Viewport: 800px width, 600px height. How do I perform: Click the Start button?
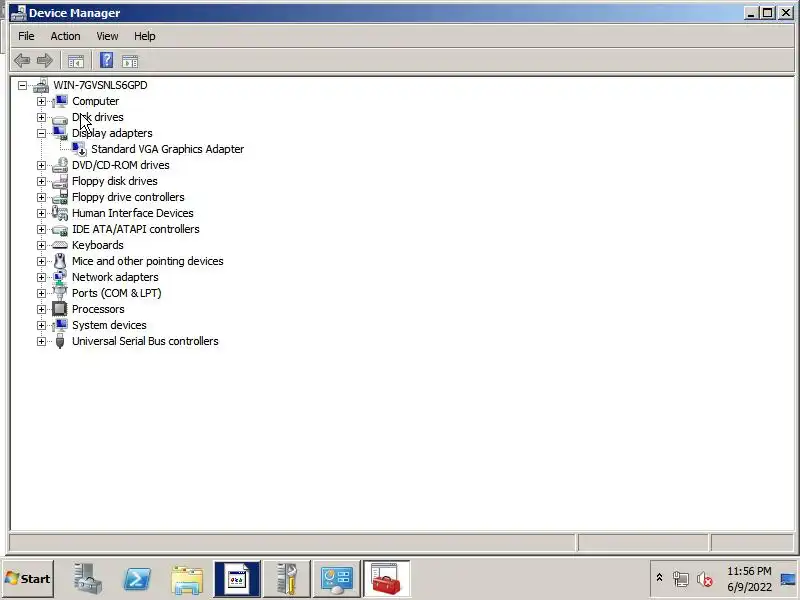(x=28, y=579)
